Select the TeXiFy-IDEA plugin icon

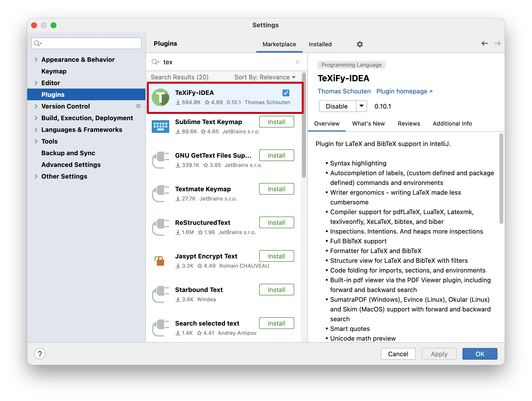160,97
